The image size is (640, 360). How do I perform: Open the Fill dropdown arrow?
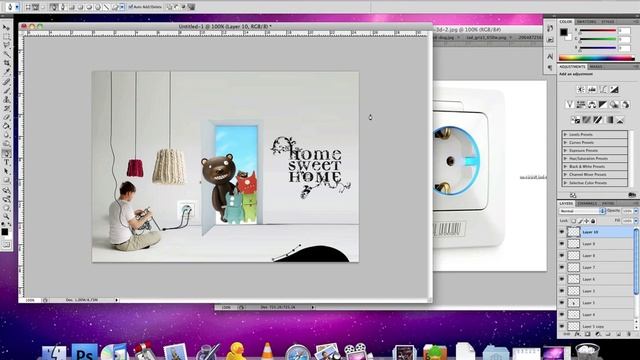(x=636, y=220)
